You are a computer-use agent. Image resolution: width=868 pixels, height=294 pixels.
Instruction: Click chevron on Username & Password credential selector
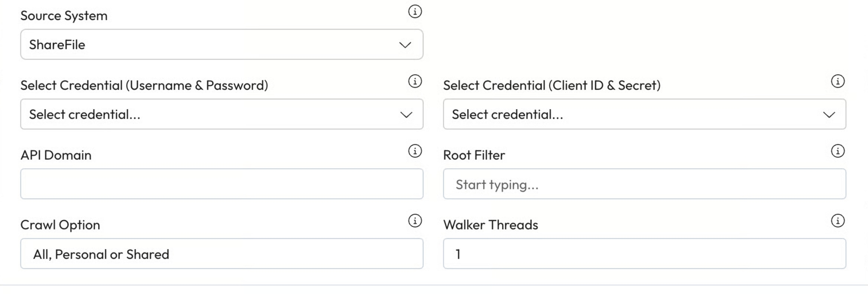(406, 115)
